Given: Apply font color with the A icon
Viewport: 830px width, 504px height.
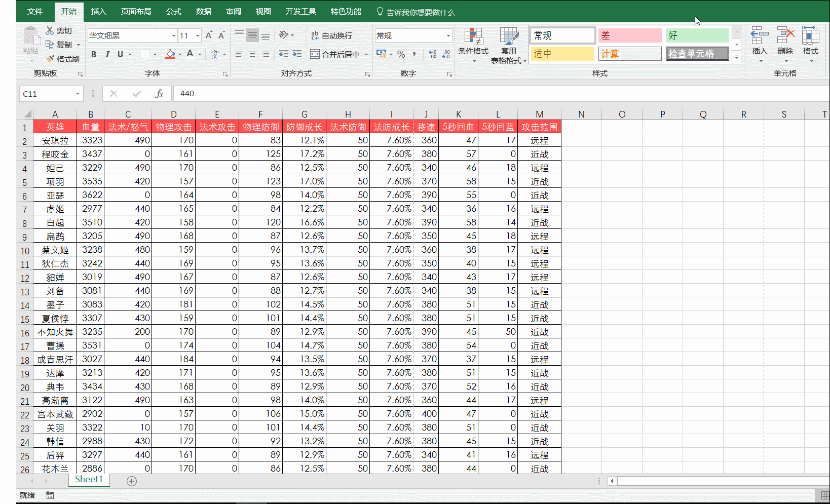Looking at the screenshot, I should (190, 54).
